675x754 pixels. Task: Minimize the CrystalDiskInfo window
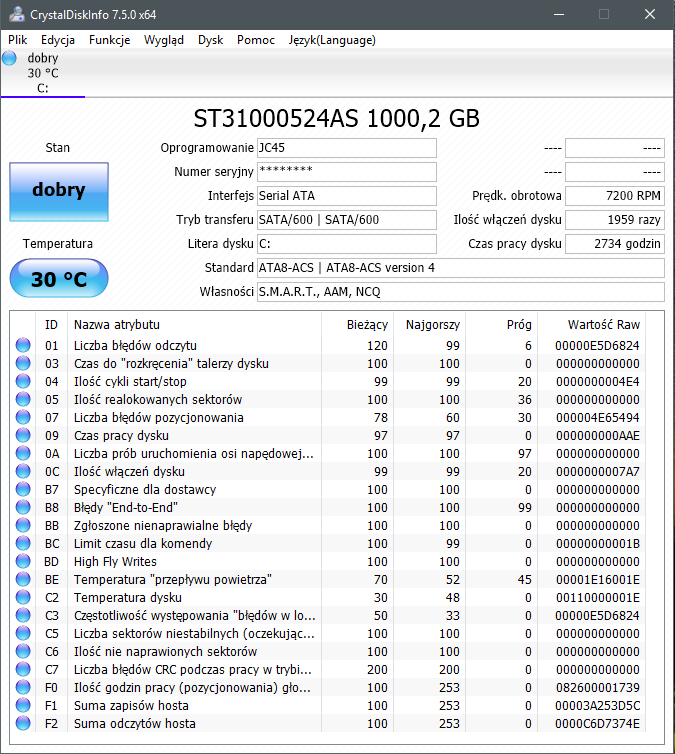[x=559, y=14]
